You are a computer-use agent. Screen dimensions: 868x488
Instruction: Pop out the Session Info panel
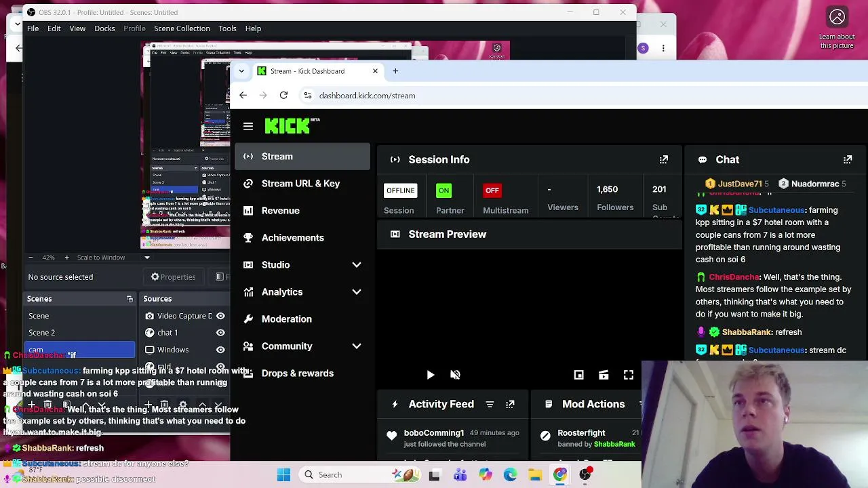(664, 160)
